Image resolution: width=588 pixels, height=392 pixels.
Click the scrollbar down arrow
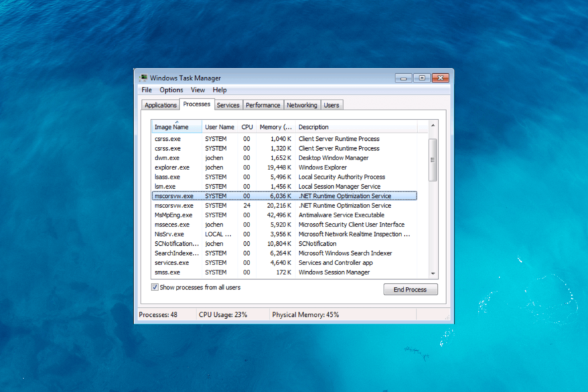pyautogui.click(x=433, y=274)
